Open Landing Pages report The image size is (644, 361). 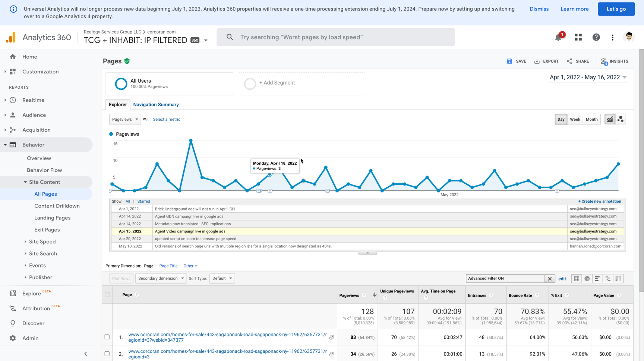(x=52, y=218)
